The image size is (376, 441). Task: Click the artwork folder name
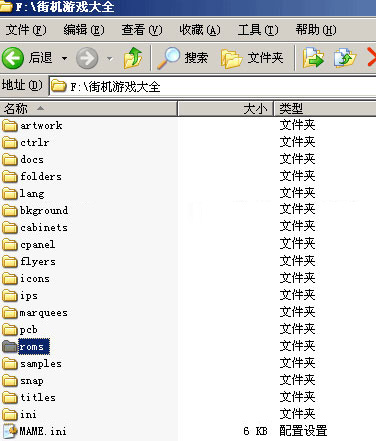click(41, 126)
